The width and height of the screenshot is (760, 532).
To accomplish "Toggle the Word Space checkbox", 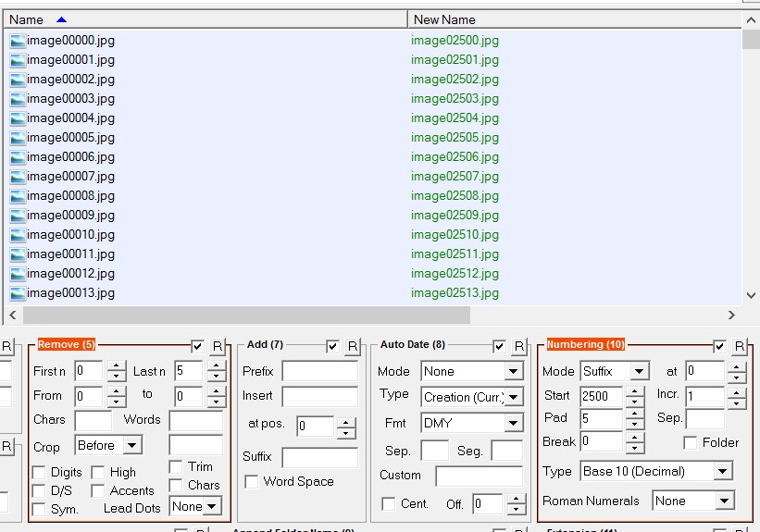I will pyautogui.click(x=251, y=482).
